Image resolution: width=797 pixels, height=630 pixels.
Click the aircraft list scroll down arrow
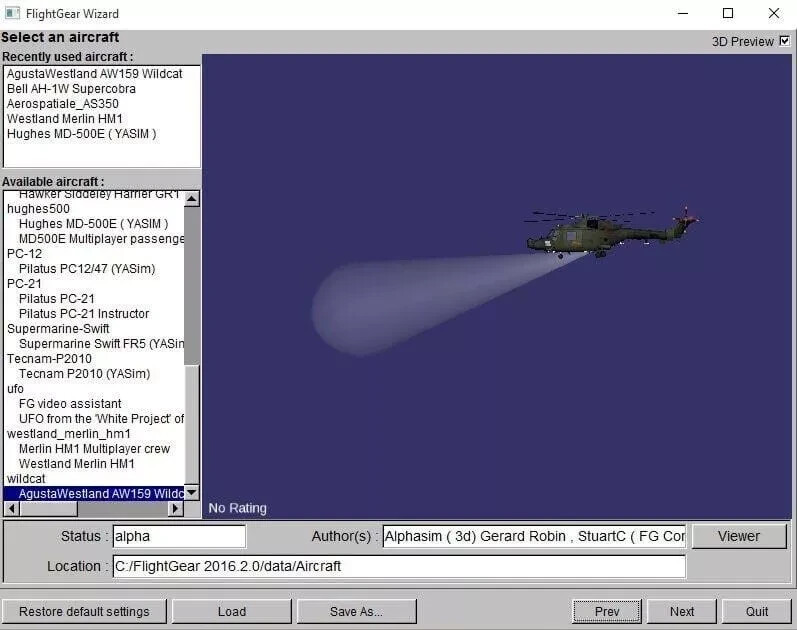tap(192, 492)
